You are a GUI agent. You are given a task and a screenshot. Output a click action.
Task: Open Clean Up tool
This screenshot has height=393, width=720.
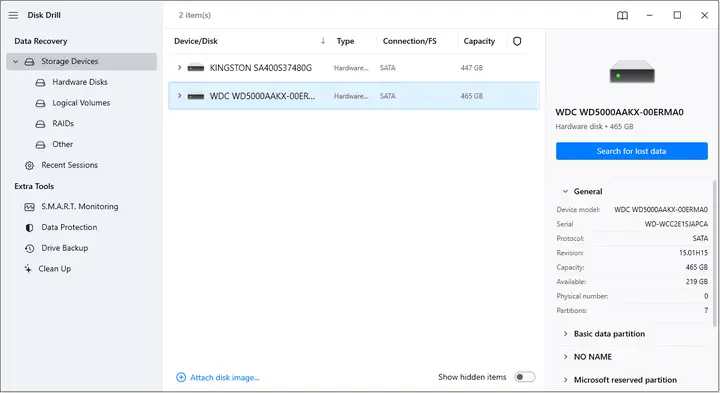[55, 269]
